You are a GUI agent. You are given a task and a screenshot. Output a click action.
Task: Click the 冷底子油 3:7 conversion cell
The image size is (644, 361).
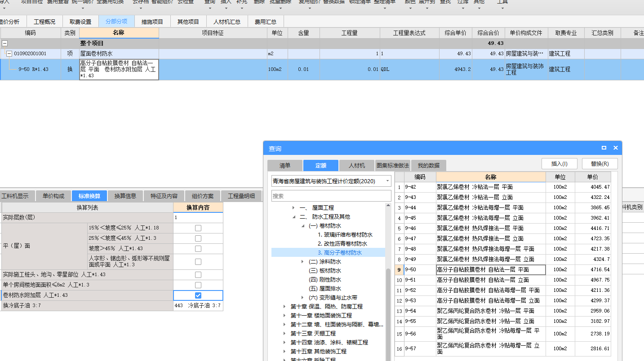click(198, 306)
